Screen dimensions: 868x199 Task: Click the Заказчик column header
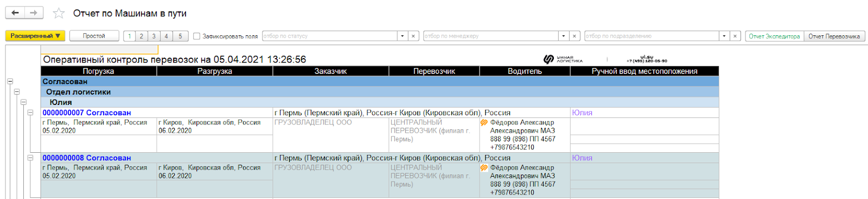coord(331,71)
